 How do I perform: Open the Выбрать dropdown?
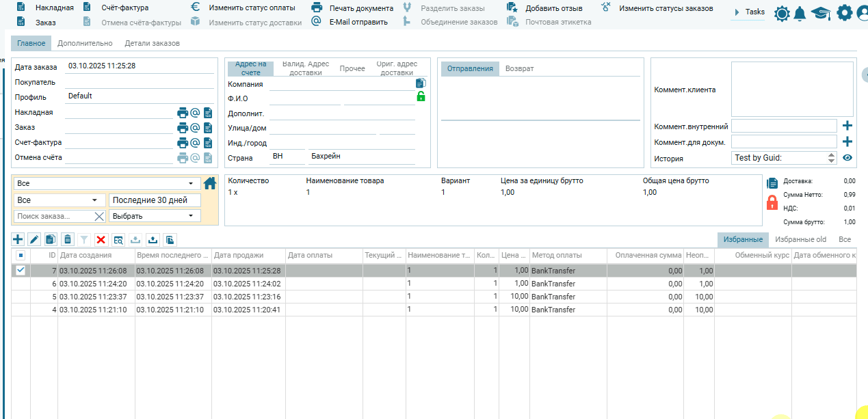[155, 216]
